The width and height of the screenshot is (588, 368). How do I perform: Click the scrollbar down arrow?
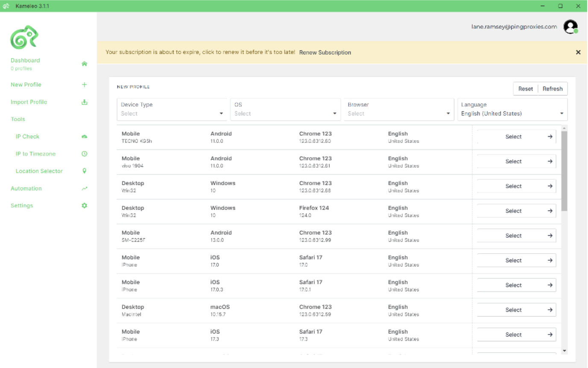click(564, 351)
